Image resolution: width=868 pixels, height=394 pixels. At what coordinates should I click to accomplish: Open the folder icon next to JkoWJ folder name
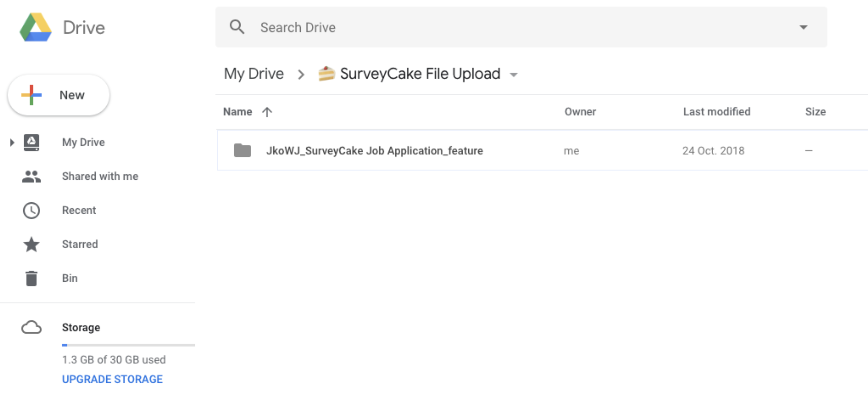coord(242,150)
